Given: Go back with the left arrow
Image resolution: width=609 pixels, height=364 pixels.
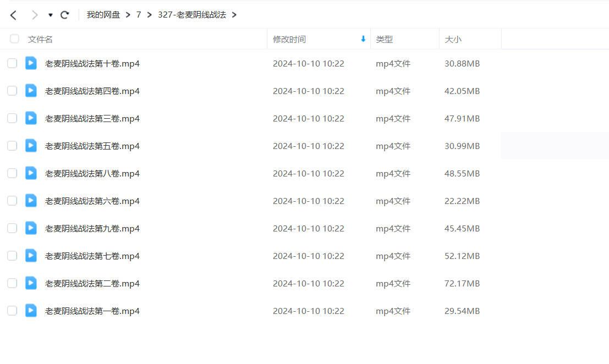Looking at the screenshot, I should tap(14, 15).
